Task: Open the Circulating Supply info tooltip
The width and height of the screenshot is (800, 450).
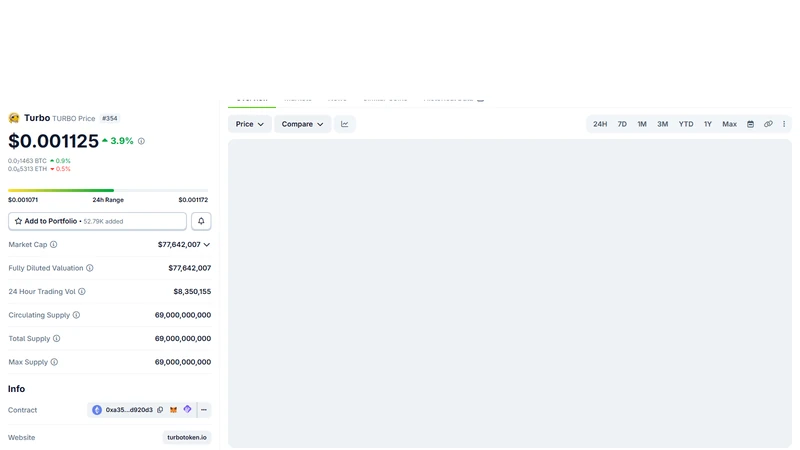Action: (77, 315)
